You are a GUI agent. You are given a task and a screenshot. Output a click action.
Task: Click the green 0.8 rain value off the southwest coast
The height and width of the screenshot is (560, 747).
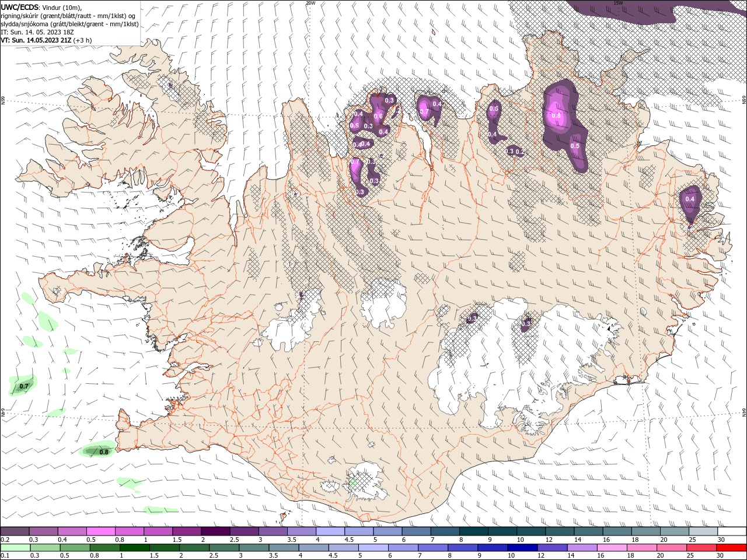click(104, 452)
